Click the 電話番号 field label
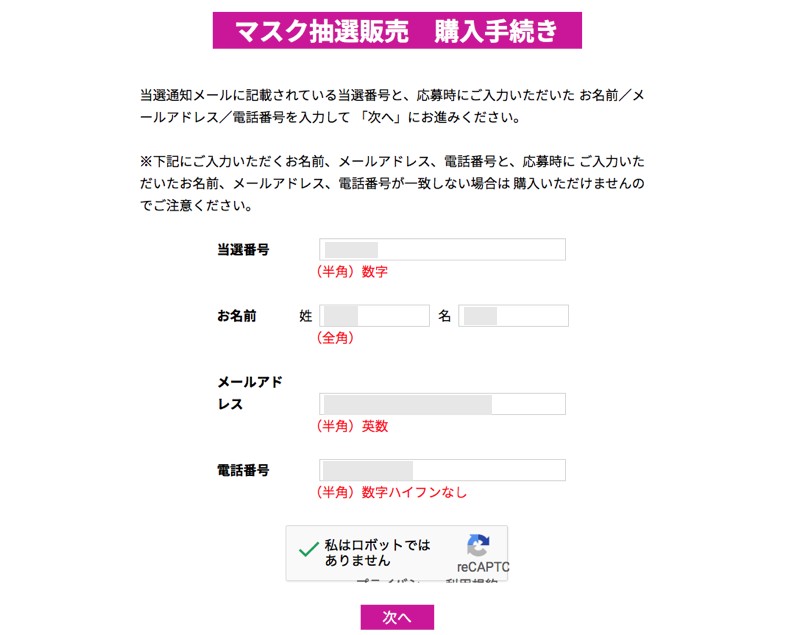Image resolution: width=800 pixels, height=635 pixels. 243,470
